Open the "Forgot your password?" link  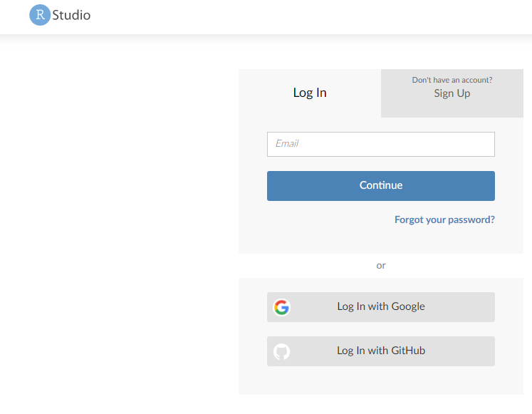[444, 219]
